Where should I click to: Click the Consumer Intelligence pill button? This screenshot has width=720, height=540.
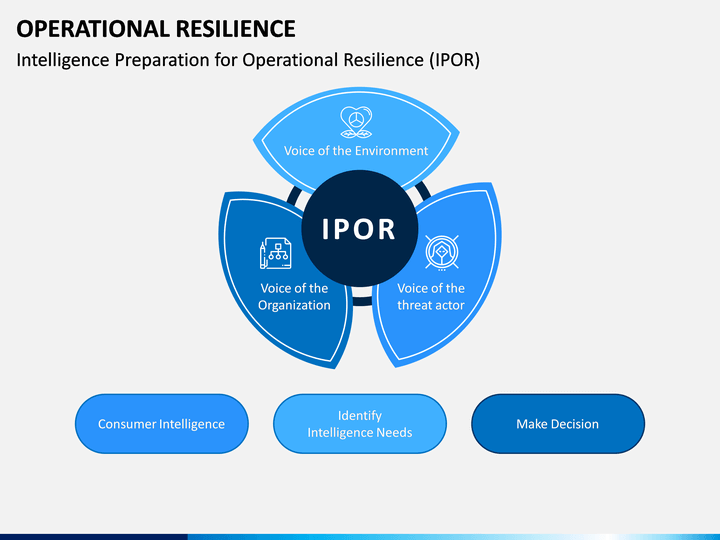point(162,424)
